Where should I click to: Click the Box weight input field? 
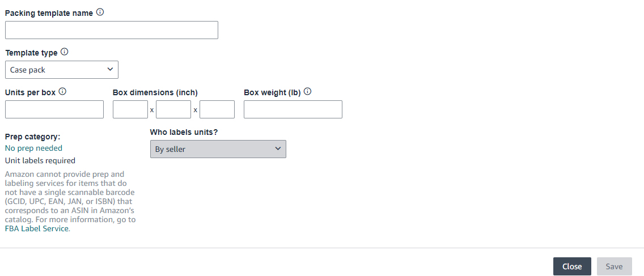pos(293,109)
